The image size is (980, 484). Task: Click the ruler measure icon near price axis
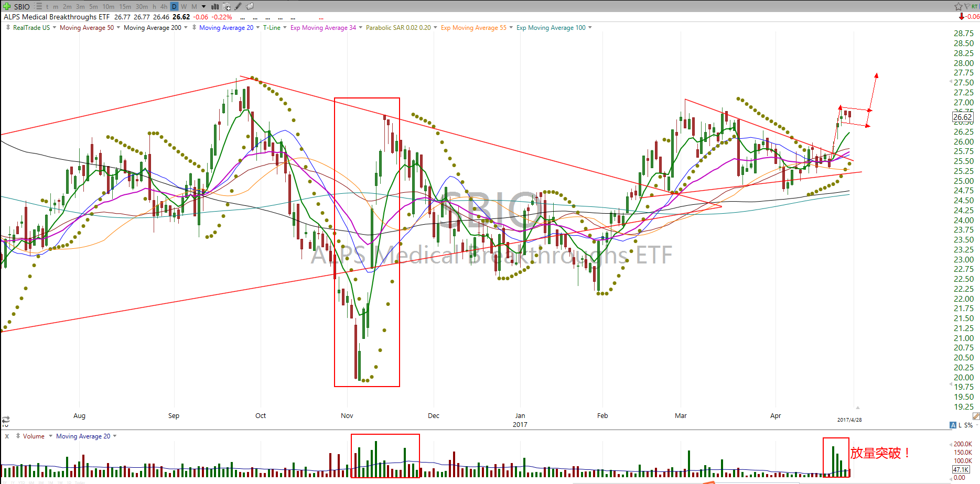point(976,416)
